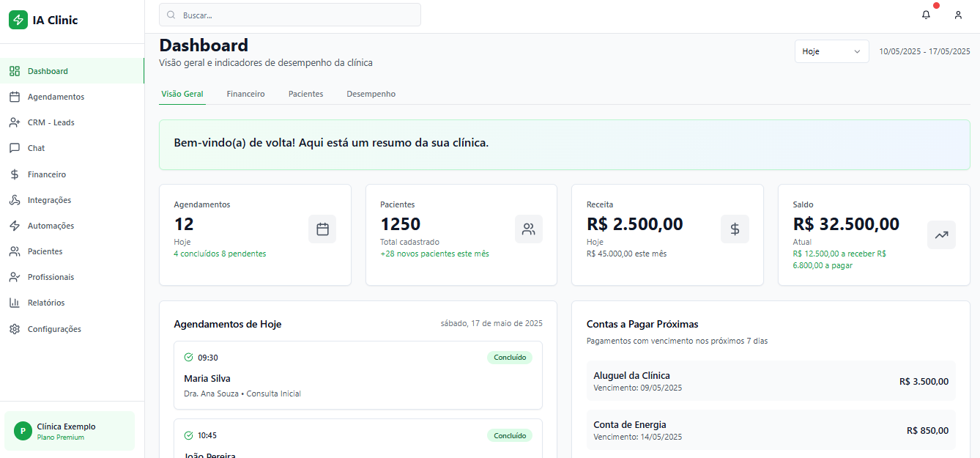
Task: Click the Profissionais user-check icon
Action: coord(15,277)
